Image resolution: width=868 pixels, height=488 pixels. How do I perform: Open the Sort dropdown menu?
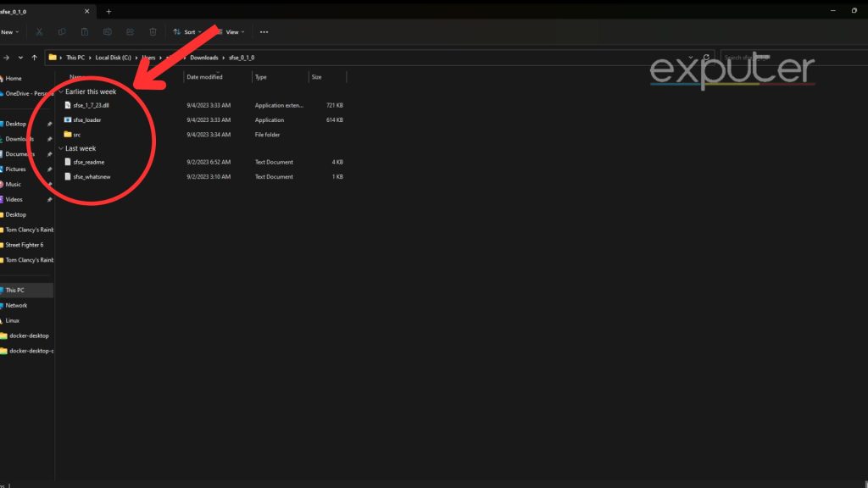pyautogui.click(x=187, y=31)
